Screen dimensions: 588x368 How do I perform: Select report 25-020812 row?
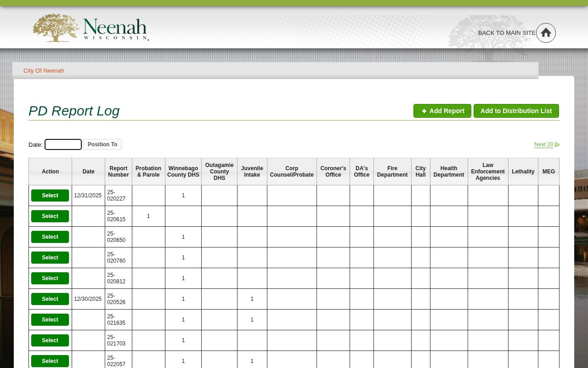pyautogui.click(x=50, y=278)
